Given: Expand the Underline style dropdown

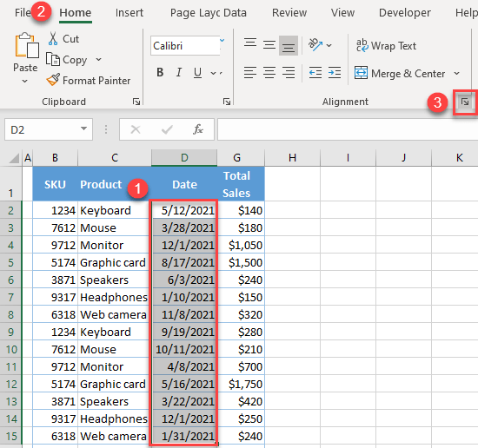Looking at the screenshot, I should pos(213,73).
